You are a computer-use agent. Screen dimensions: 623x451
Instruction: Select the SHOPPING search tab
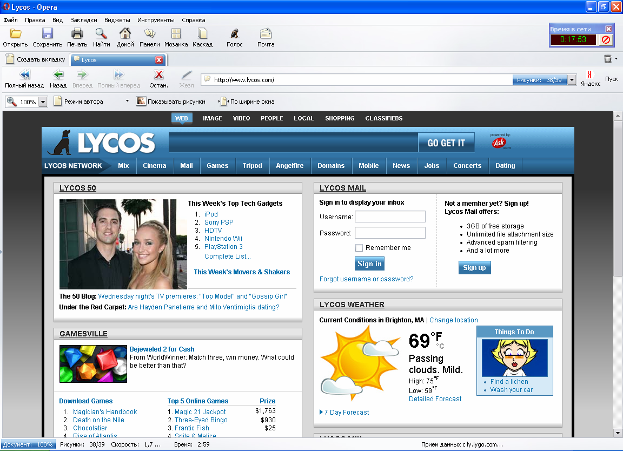[x=340, y=118]
